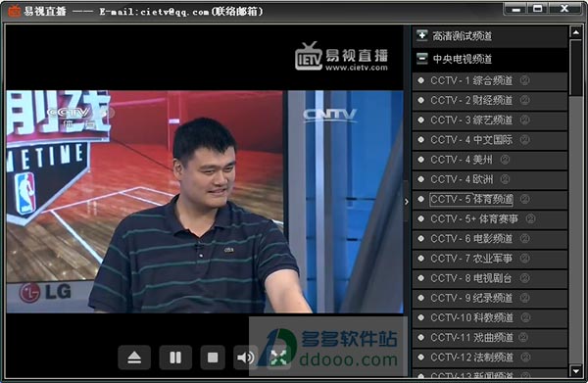The image size is (588, 383).
Task: Click source icon beside CCTV-6 电影频道
Action: [525, 239]
